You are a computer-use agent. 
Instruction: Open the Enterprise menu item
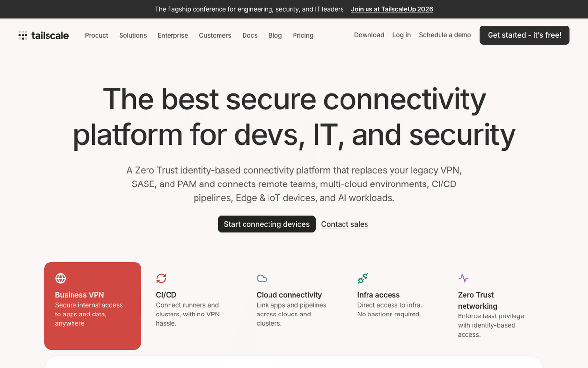[172, 35]
